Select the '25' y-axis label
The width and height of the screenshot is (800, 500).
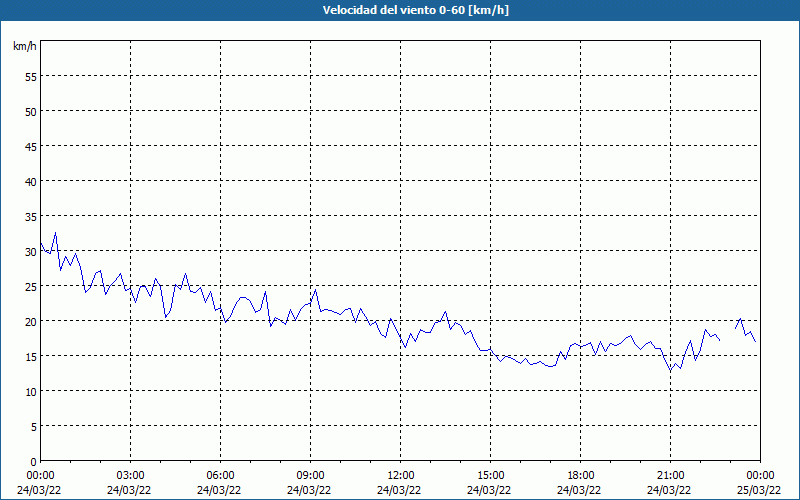[31, 287]
